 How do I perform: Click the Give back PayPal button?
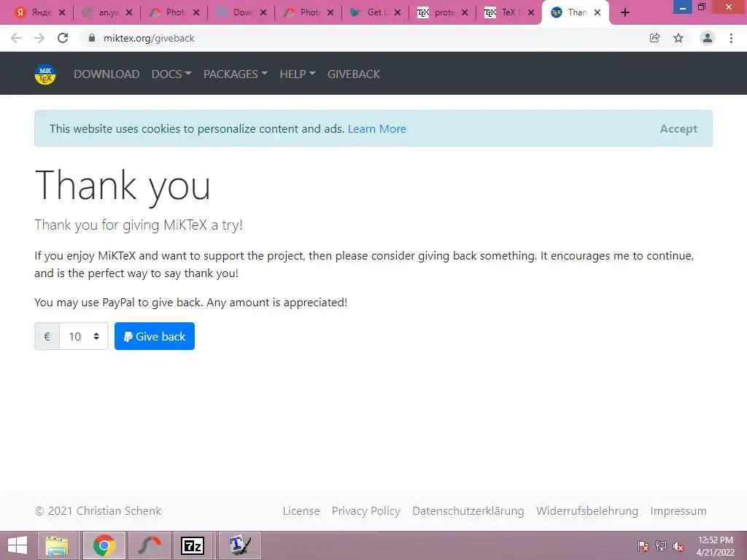[155, 336]
